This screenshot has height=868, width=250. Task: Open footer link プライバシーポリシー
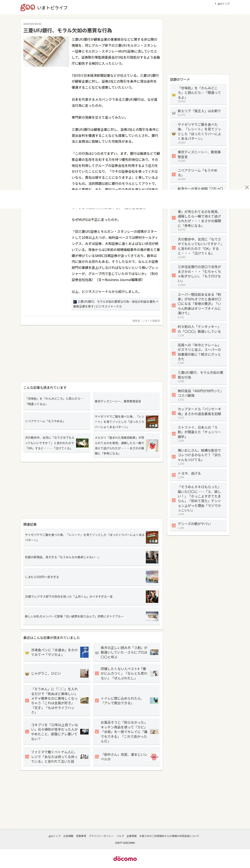coord(101,836)
